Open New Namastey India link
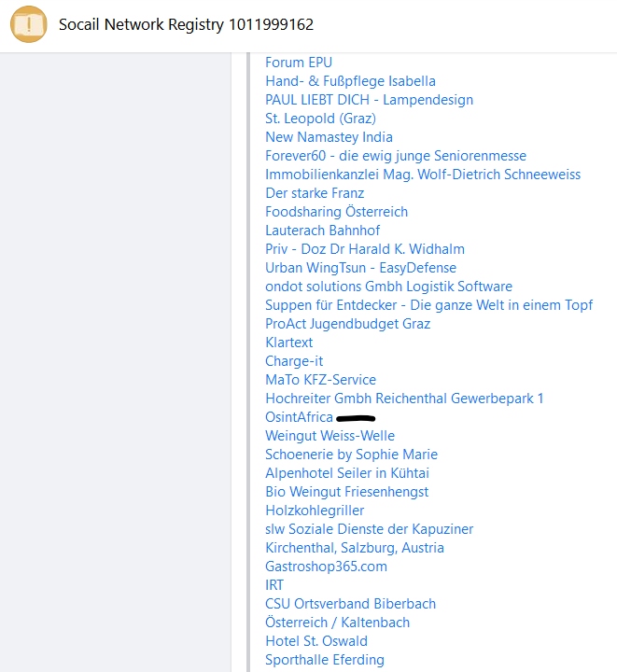Image resolution: width=617 pixels, height=672 pixels. click(x=329, y=137)
